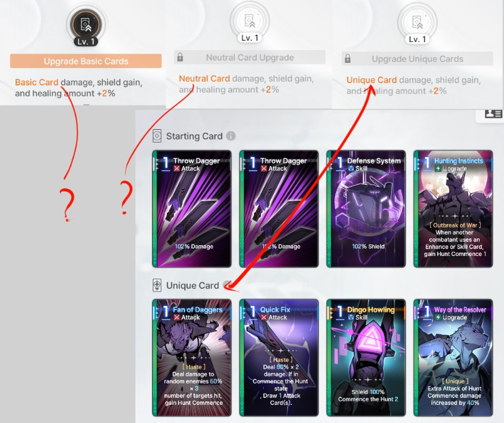Image resolution: width=504 pixels, height=423 pixels.
Task: Click the Starting Card info icon
Action: (x=231, y=136)
